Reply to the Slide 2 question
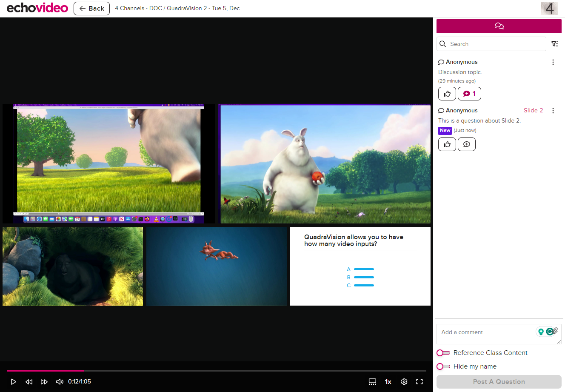 [467, 144]
